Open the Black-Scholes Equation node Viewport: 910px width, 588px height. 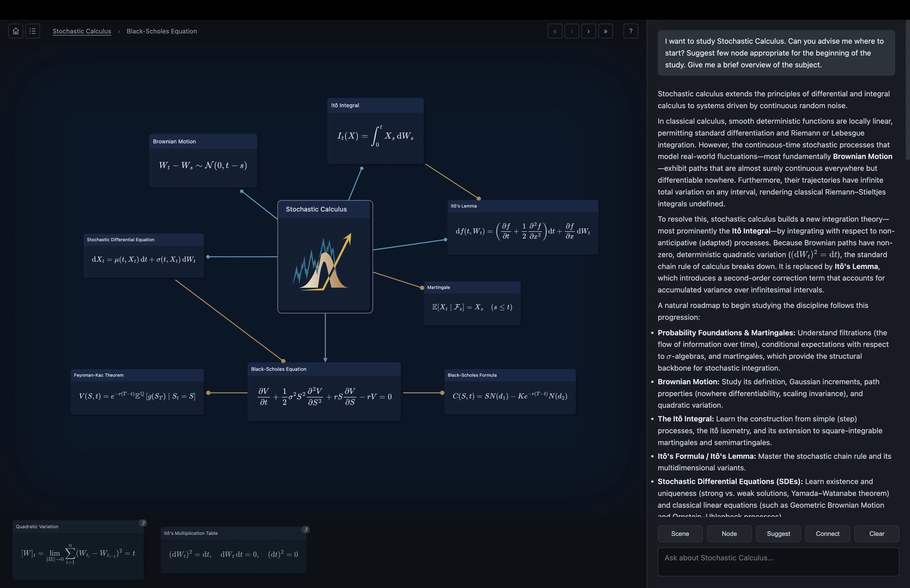tap(324, 392)
